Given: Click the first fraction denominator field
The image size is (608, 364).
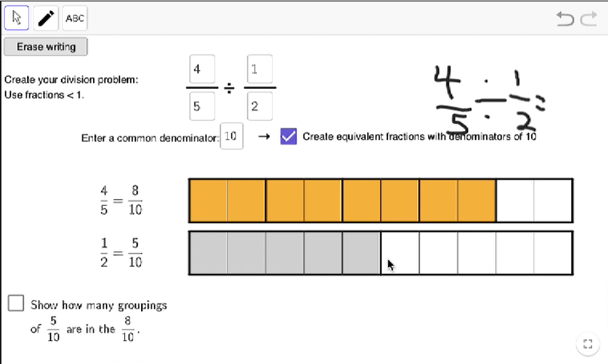Looking at the screenshot, I should click(x=202, y=106).
